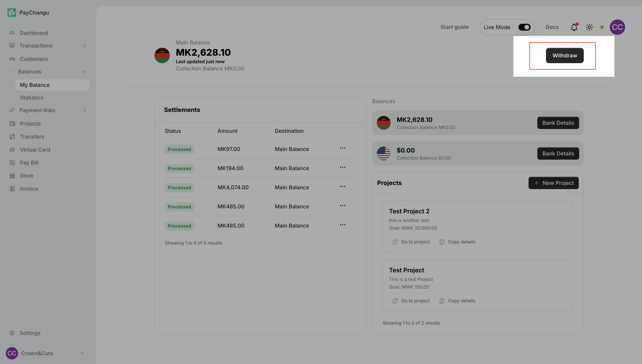
Task: Open options for MK97.00 settlement
Action: (x=342, y=148)
